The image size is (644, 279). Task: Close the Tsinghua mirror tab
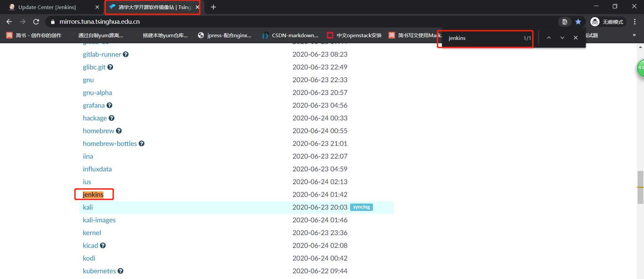click(197, 7)
